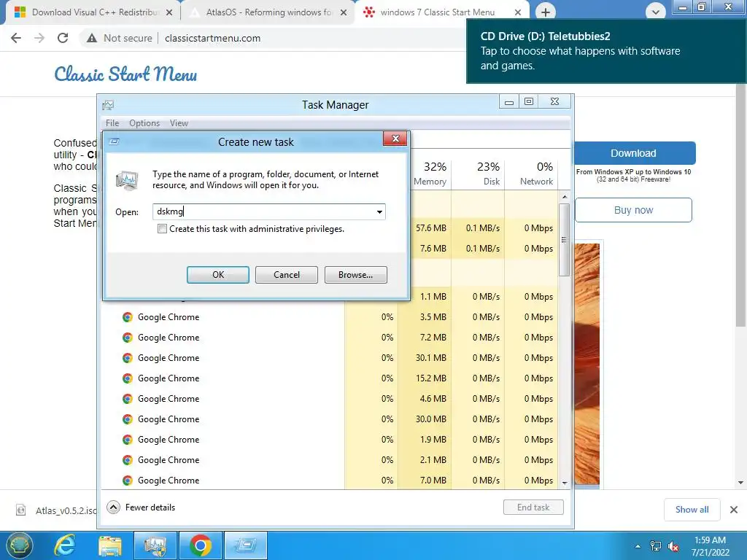Open File Explorer from the taskbar
Image resolution: width=747 pixels, height=560 pixels.
[110, 545]
